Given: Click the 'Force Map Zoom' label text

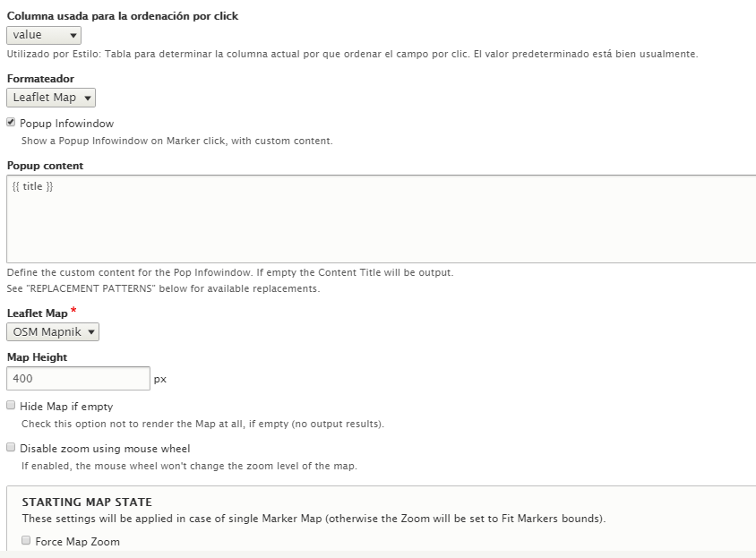Looking at the screenshot, I should click(77, 542).
